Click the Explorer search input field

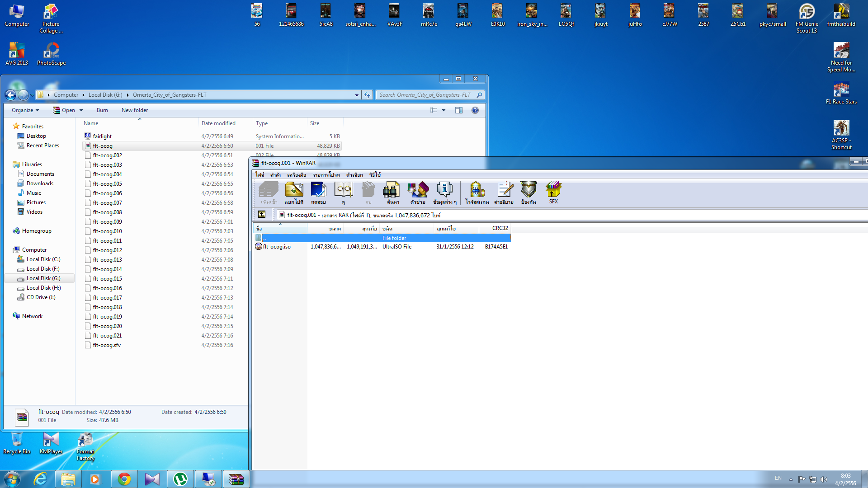(x=425, y=95)
